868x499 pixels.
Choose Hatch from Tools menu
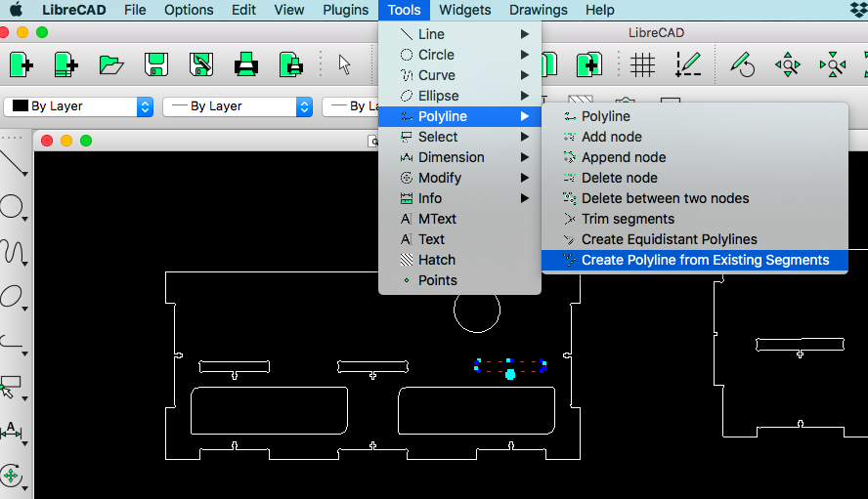tap(459, 260)
